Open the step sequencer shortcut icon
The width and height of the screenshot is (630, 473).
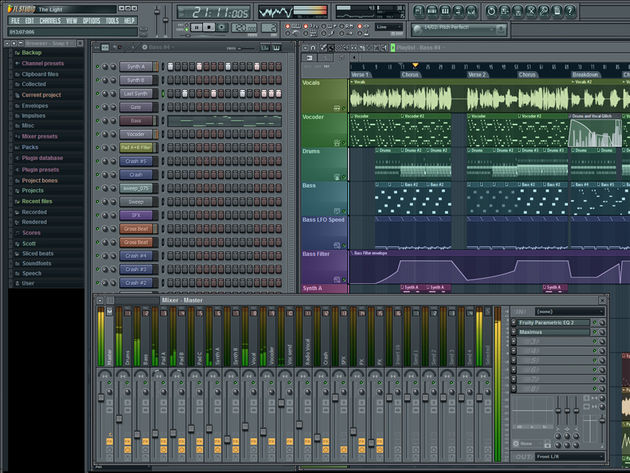tap(432, 11)
